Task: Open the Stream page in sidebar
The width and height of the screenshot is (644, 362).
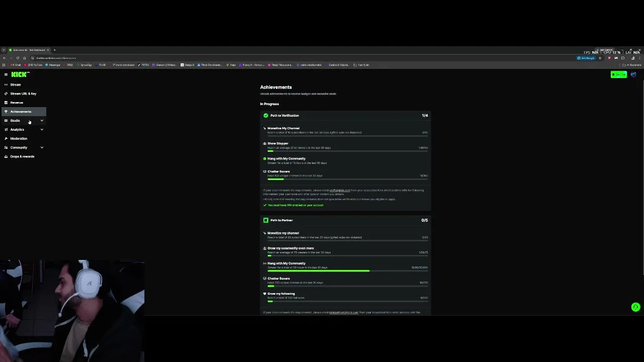Action: click(24, 84)
